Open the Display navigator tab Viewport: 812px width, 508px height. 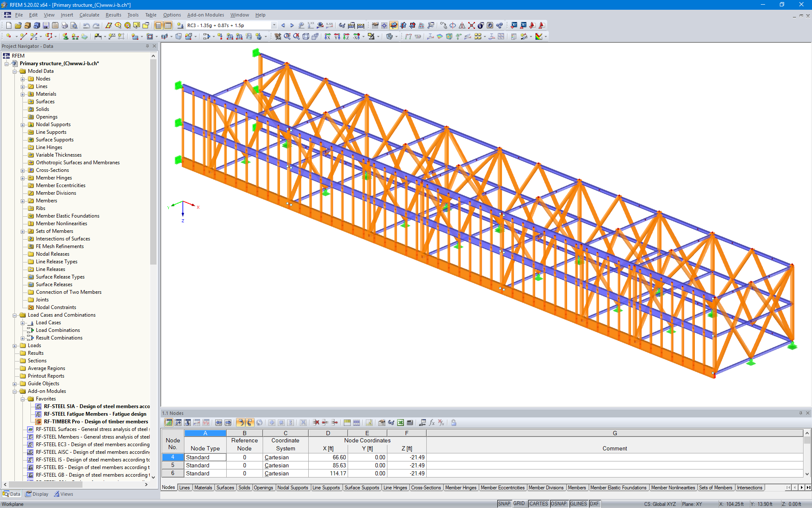coord(37,494)
